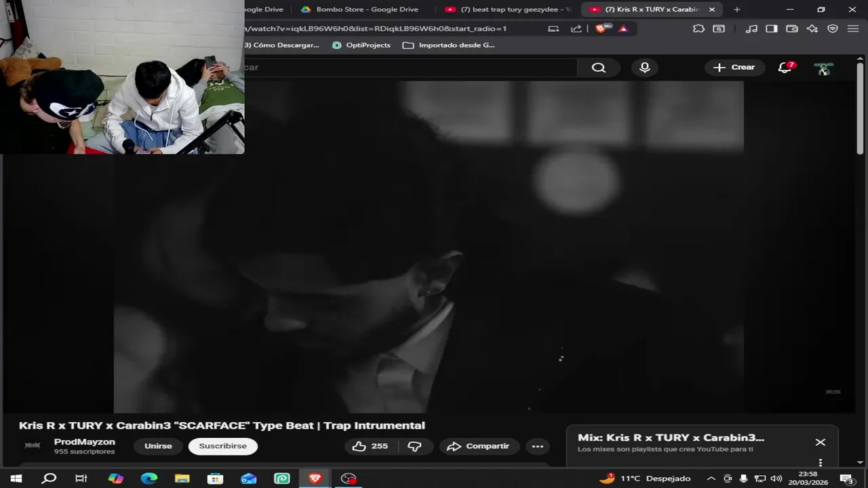
Task: Like the video with thumbs up
Action: pos(370,446)
